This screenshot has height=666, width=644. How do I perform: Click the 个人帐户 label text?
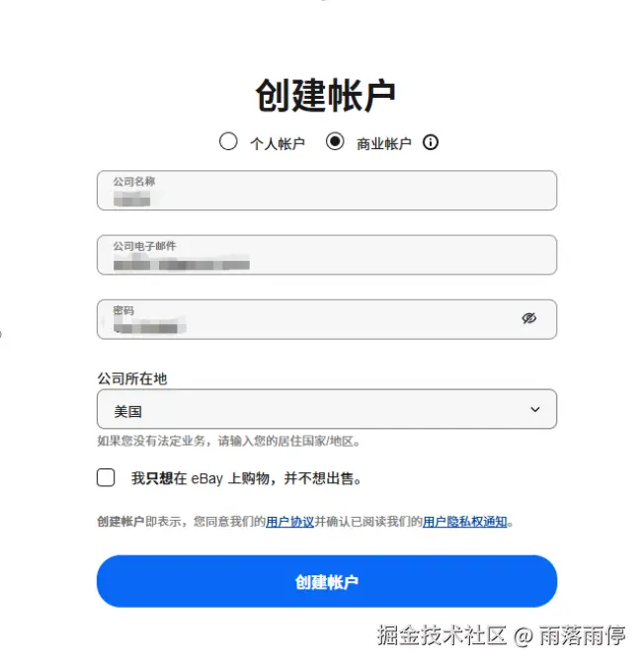coord(277,143)
